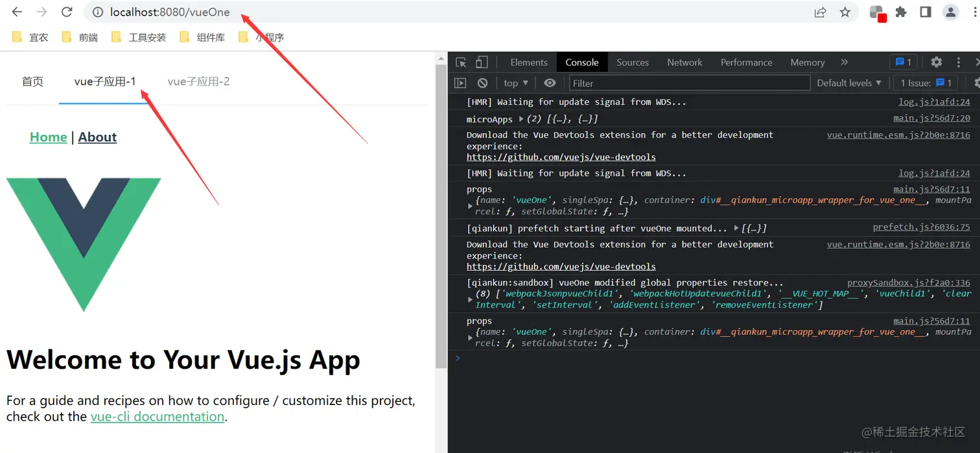Open the Network tab
The width and height of the screenshot is (980, 453).
coord(684,62)
